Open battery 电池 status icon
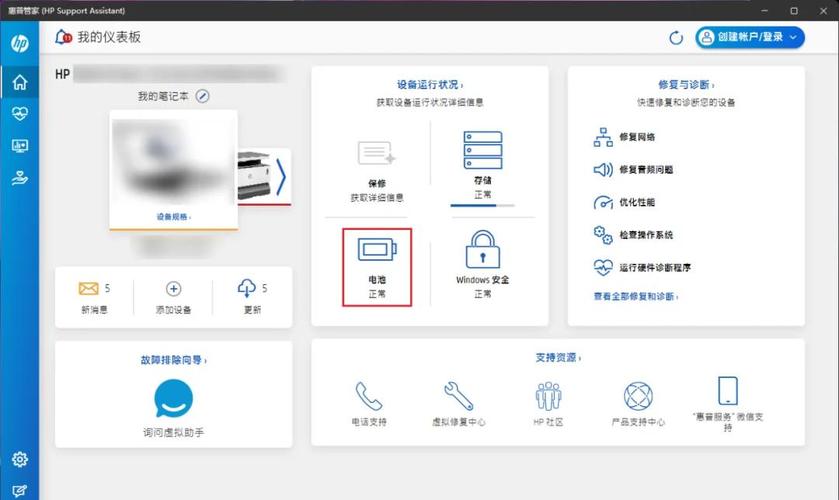This screenshot has height=500, width=839. 377,249
